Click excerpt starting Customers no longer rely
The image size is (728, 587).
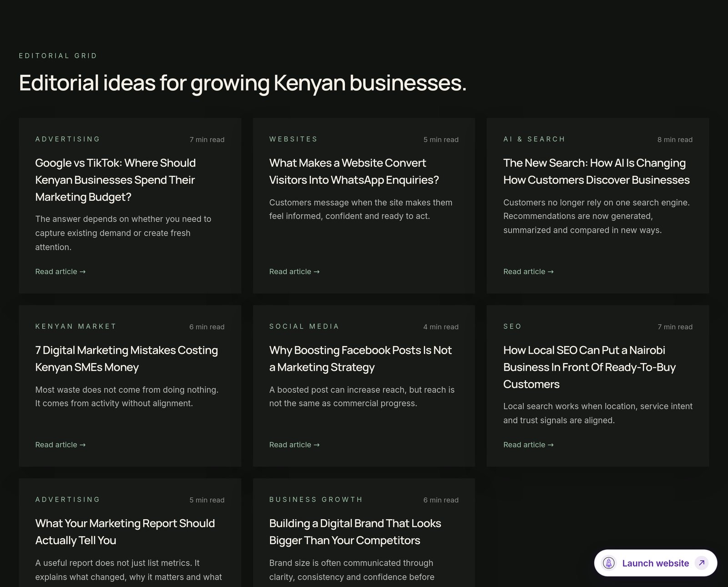click(x=597, y=216)
